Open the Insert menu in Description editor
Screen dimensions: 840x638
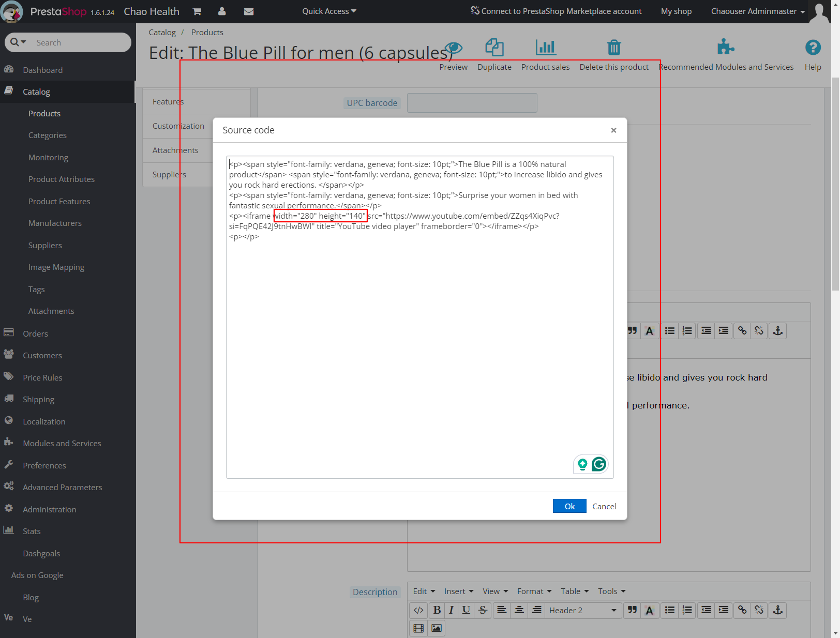pyautogui.click(x=459, y=591)
